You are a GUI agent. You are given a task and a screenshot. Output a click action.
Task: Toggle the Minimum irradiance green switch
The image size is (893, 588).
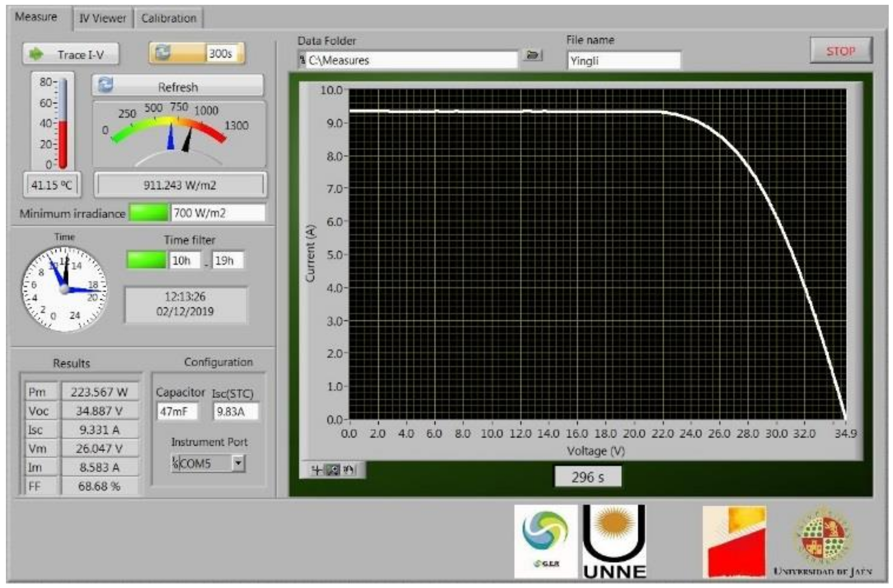point(148,213)
